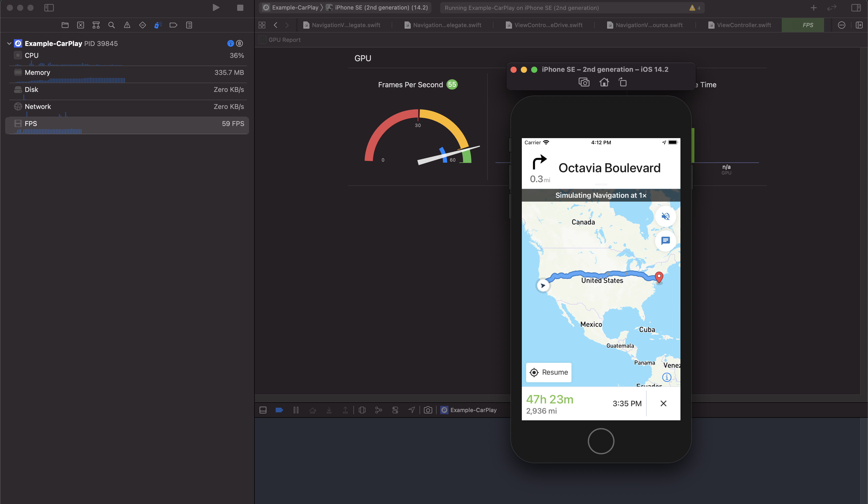Click simulator Home button icon
Image resolution: width=868 pixels, height=504 pixels.
tap(604, 82)
